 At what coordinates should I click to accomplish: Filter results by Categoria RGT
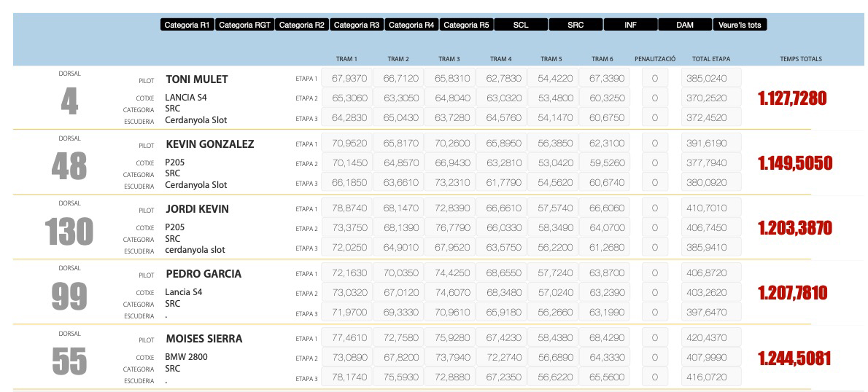(244, 25)
